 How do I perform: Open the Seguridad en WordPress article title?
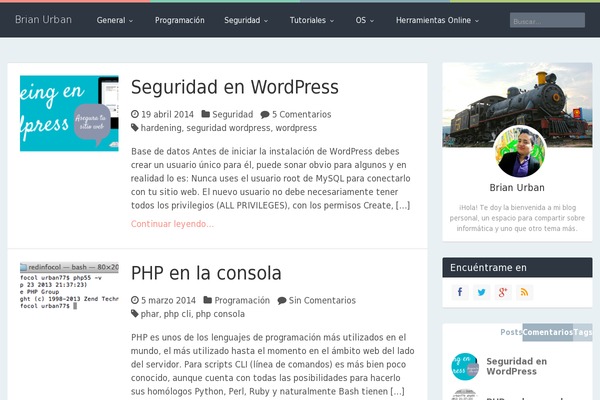click(235, 87)
